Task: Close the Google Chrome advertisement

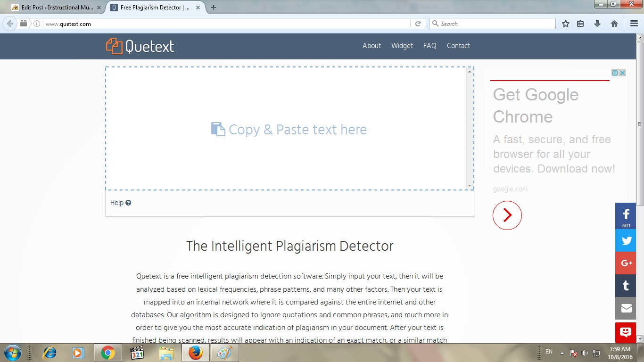Action: click(622, 73)
